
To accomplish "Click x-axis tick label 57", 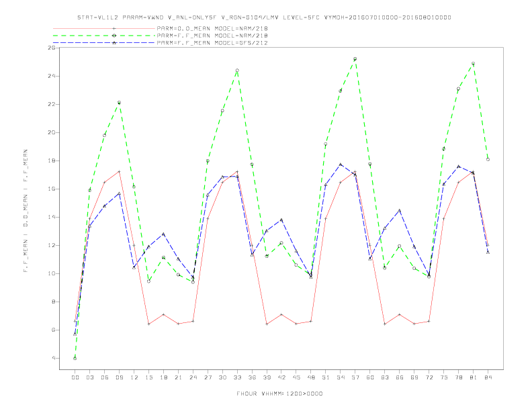I will click(x=355, y=377).
